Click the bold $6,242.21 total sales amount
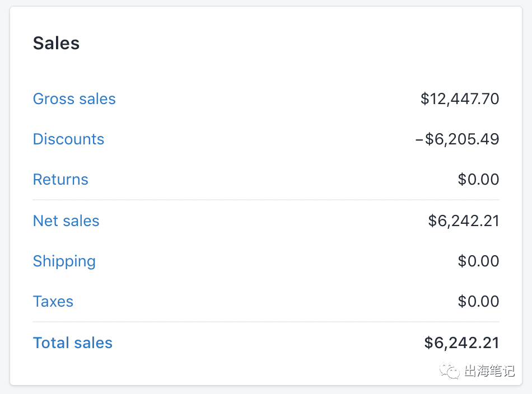Image resolution: width=532 pixels, height=394 pixels. click(462, 343)
